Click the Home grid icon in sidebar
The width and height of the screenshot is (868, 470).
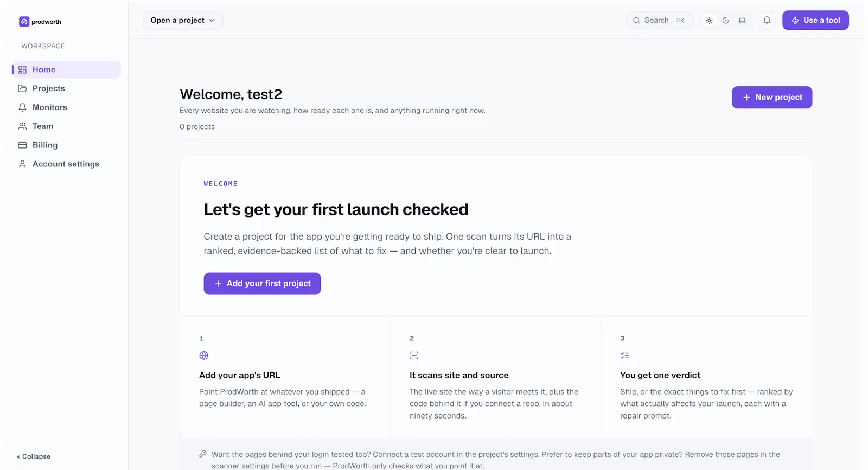[22, 69]
